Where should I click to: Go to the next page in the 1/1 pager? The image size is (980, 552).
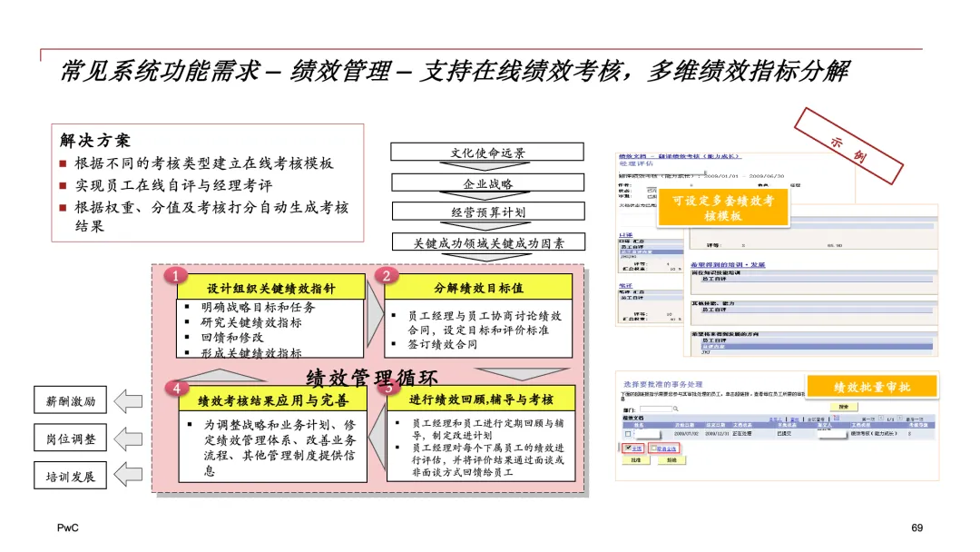coord(901,419)
